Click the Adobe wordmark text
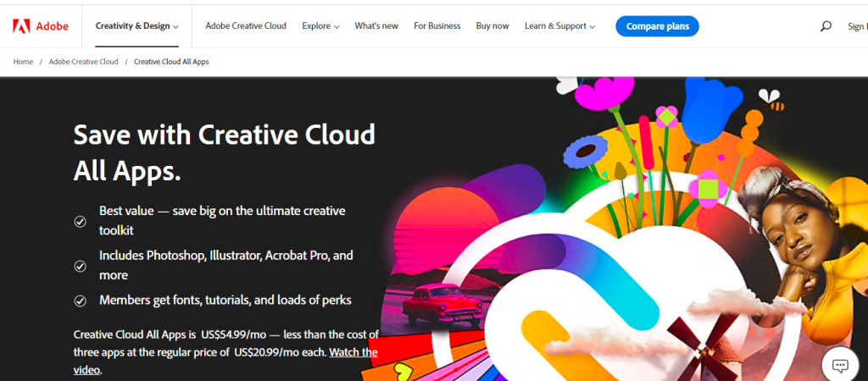868x381 pixels. (53, 26)
